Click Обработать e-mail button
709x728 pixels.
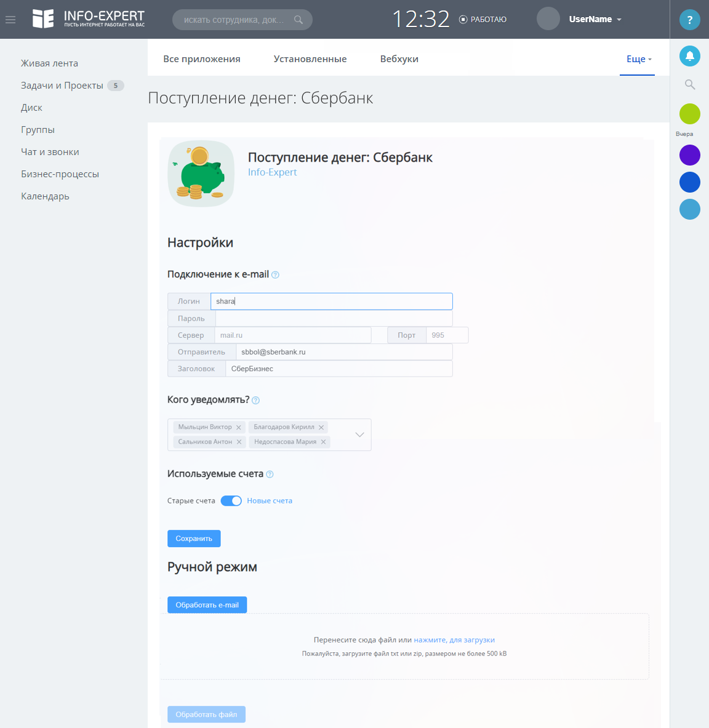click(207, 605)
